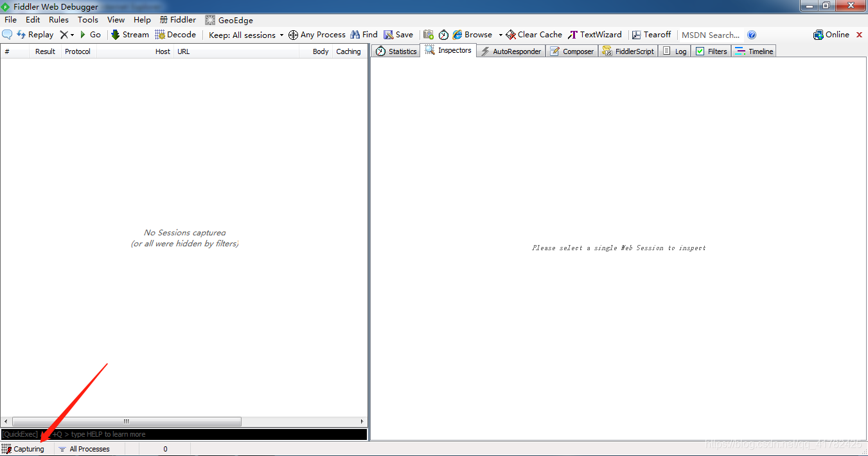
Task: Click the comment speech bubble icon
Action: tap(7, 35)
